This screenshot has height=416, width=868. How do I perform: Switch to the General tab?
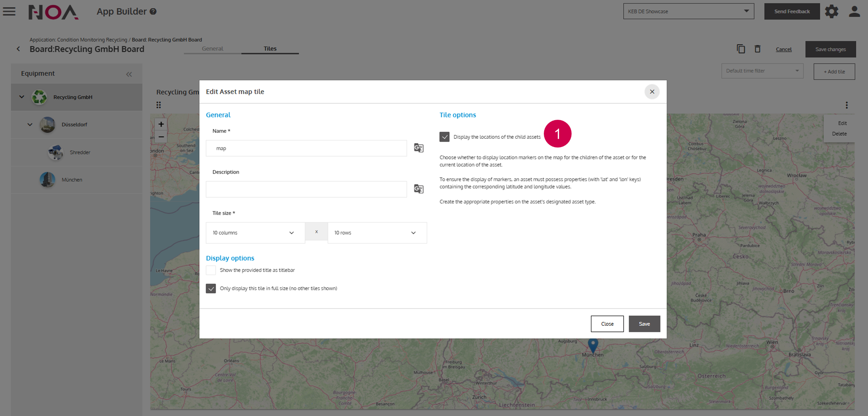[212, 49]
